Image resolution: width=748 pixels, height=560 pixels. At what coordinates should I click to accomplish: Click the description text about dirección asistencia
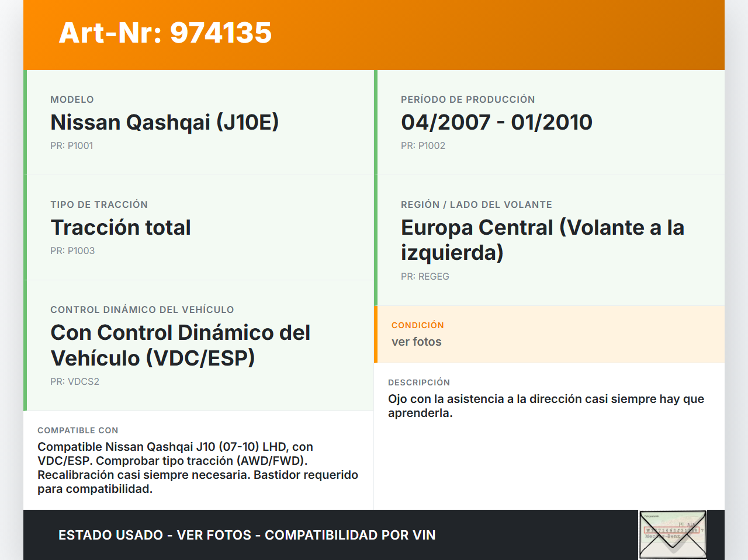point(545,406)
